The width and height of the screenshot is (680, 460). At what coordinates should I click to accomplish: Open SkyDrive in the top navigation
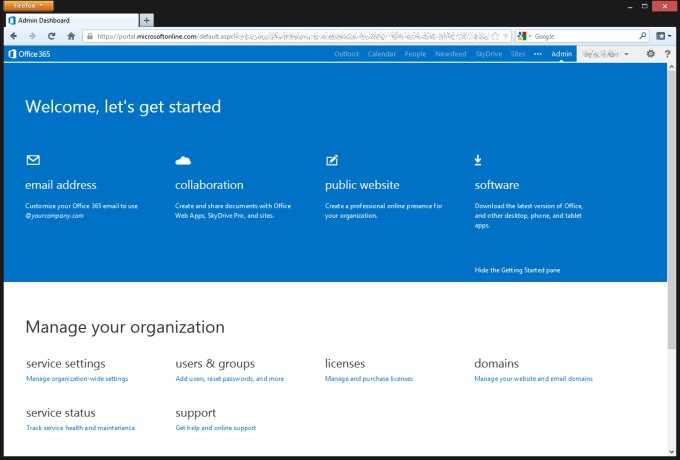[x=488, y=54]
